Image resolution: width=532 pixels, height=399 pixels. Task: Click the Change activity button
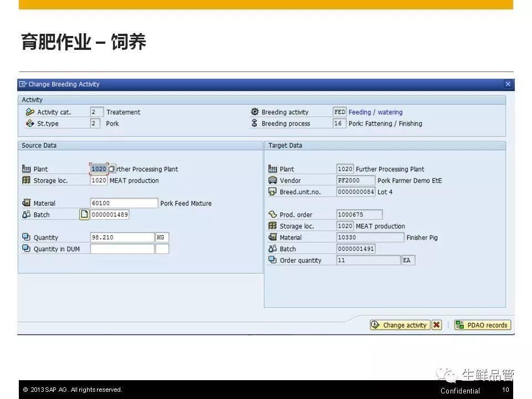pos(400,325)
